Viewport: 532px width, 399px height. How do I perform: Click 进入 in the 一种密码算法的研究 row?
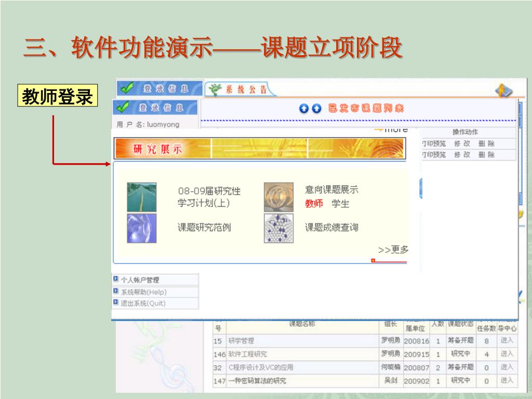pos(507,380)
